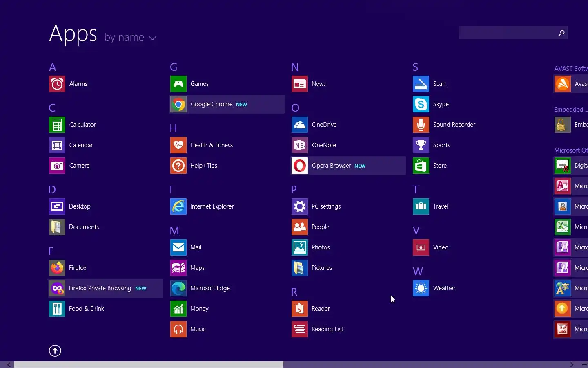Open the Store app icon
The height and width of the screenshot is (368, 588).
[421, 166]
